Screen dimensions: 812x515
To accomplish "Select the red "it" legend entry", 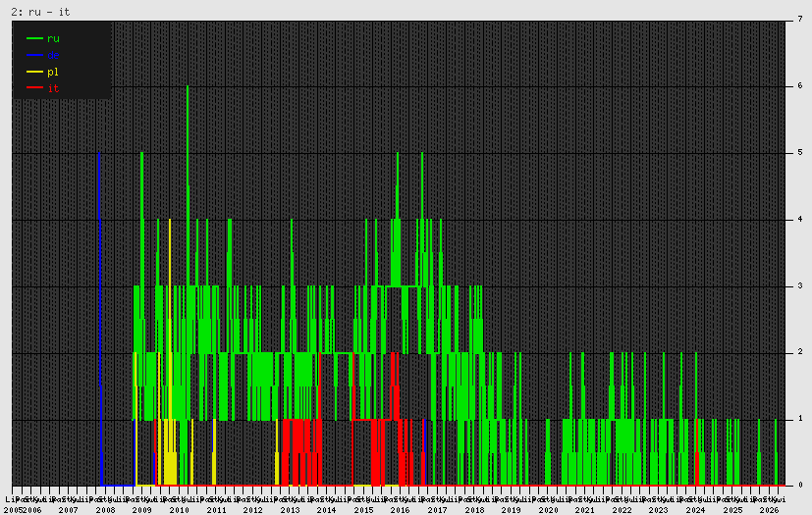I will pyautogui.click(x=43, y=88).
